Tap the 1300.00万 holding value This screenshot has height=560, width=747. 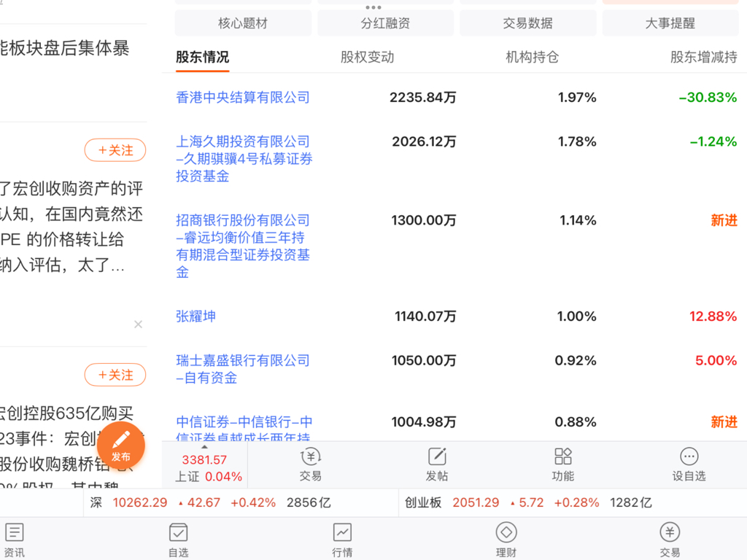coord(424,220)
